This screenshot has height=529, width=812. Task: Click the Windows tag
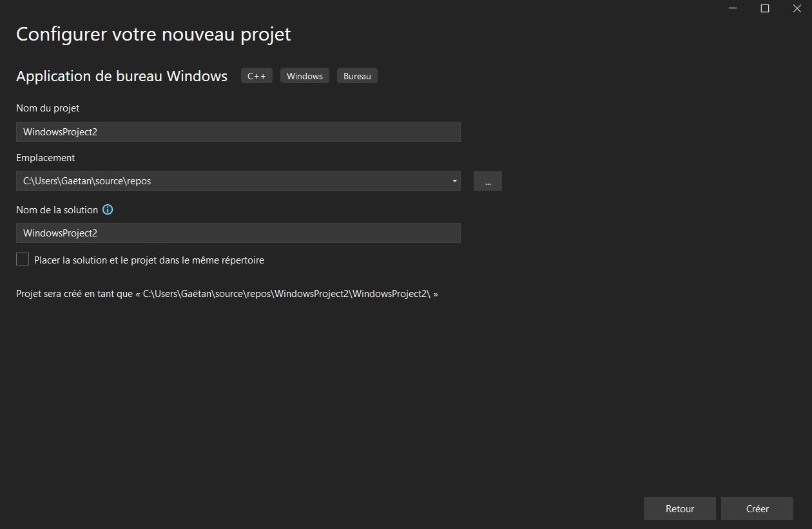[x=305, y=76]
